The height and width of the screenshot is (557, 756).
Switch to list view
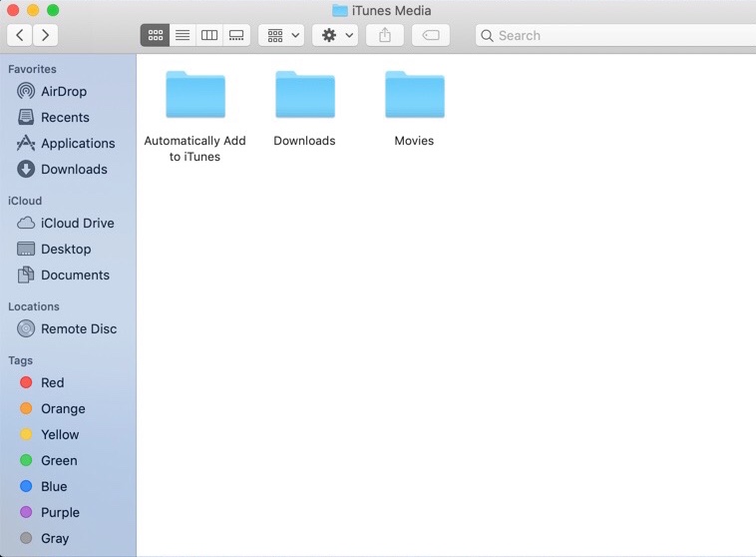point(183,35)
